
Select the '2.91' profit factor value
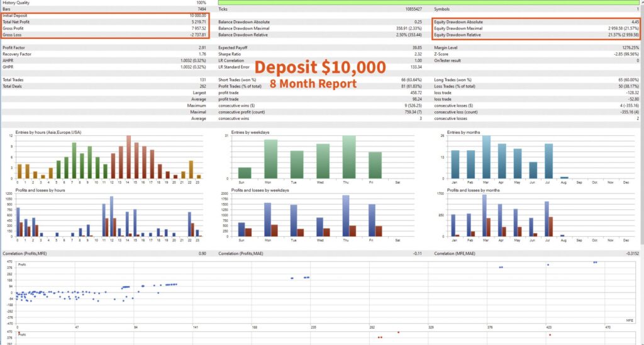pyautogui.click(x=203, y=48)
